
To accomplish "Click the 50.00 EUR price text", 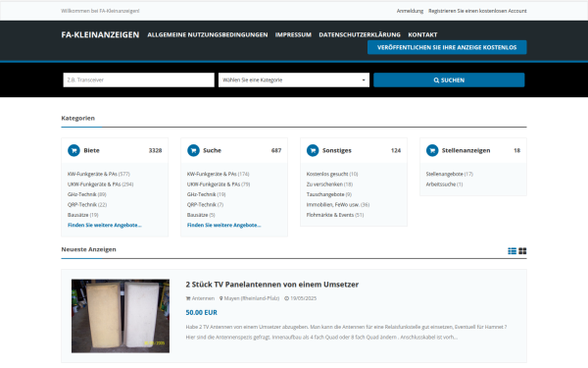I will [x=201, y=312].
